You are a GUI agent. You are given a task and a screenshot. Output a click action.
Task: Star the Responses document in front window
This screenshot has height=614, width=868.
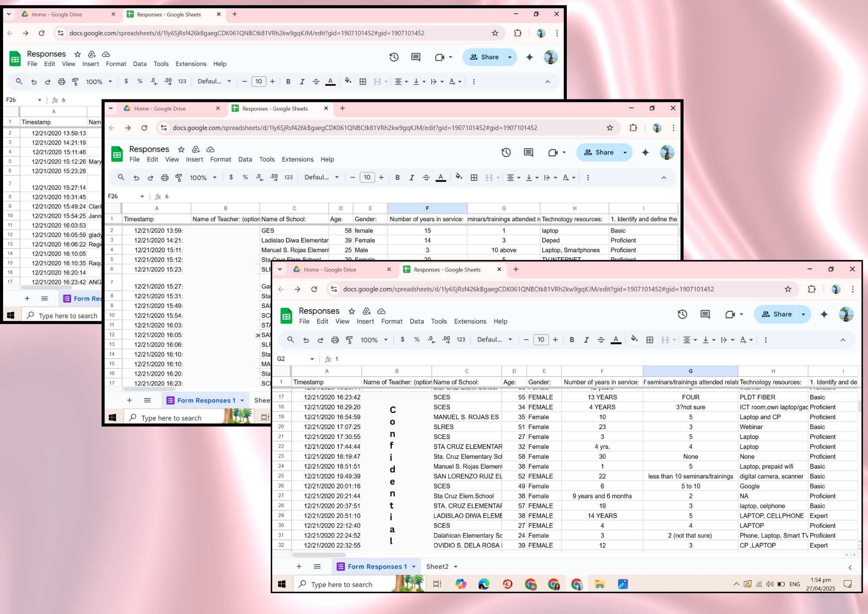coord(352,311)
